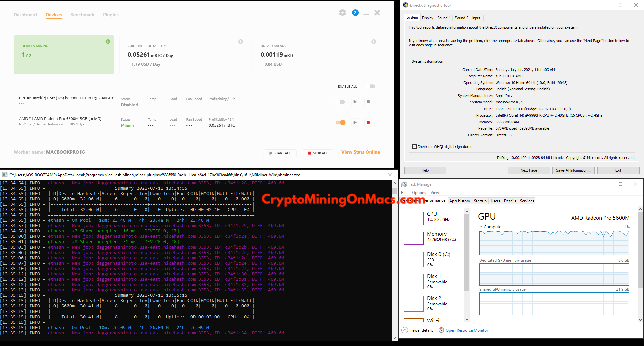Click Resource Monitor icon

click(x=441, y=330)
